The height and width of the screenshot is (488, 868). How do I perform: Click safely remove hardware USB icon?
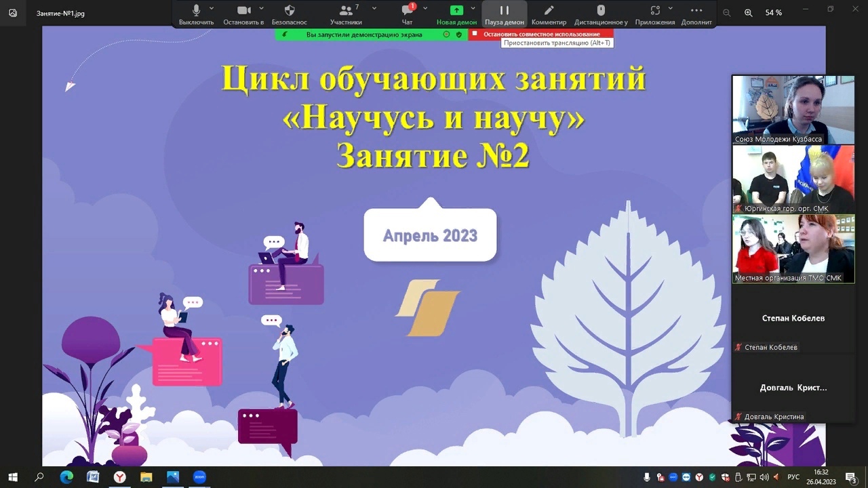tap(738, 477)
